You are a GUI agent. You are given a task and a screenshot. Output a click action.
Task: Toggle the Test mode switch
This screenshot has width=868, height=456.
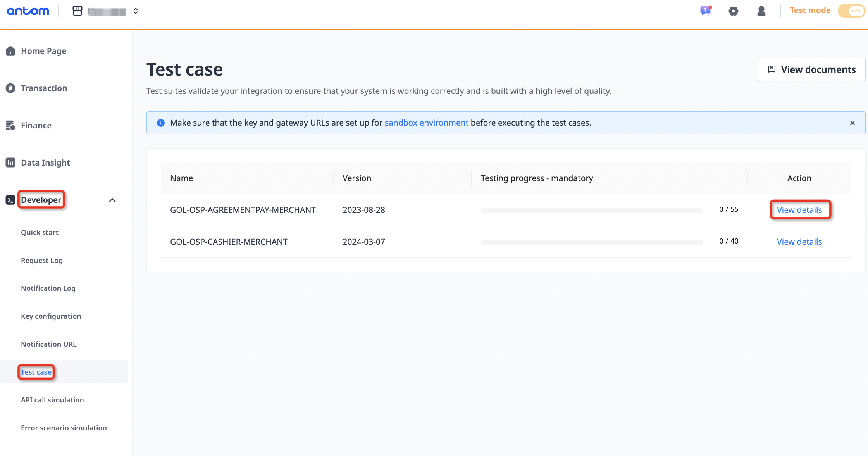pyautogui.click(x=851, y=11)
